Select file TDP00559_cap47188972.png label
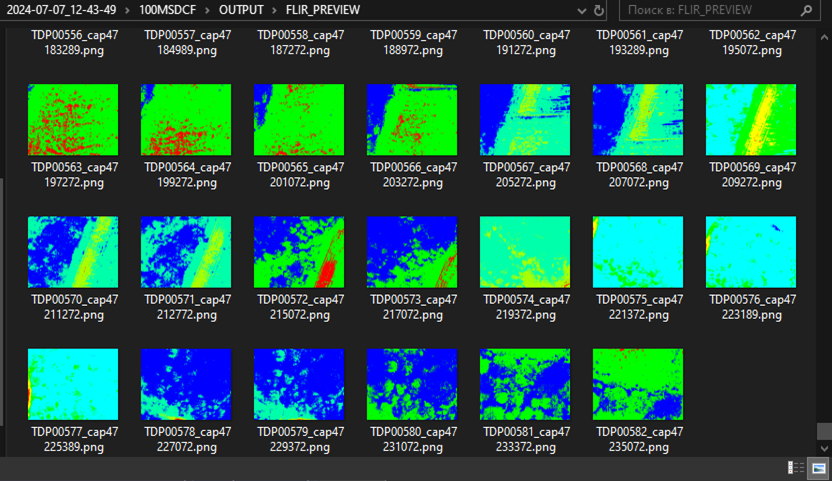The image size is (833, 482). click(x=413, y=43)
